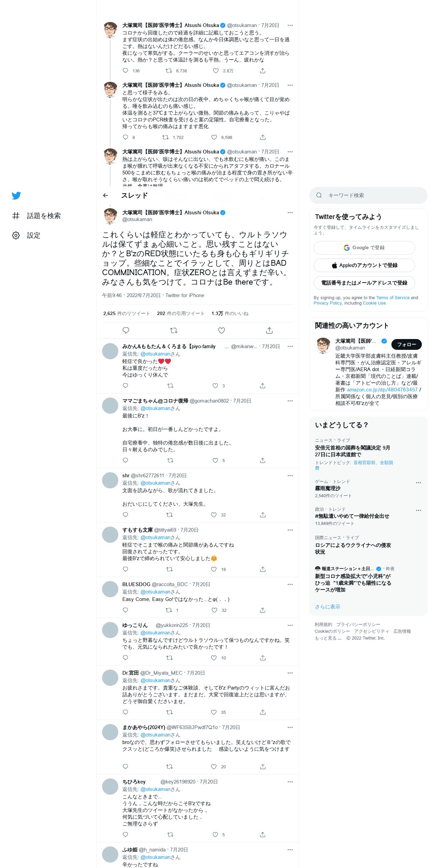
Task: Open 設定 in the sidebar
Action: click(x=26, y=235)
